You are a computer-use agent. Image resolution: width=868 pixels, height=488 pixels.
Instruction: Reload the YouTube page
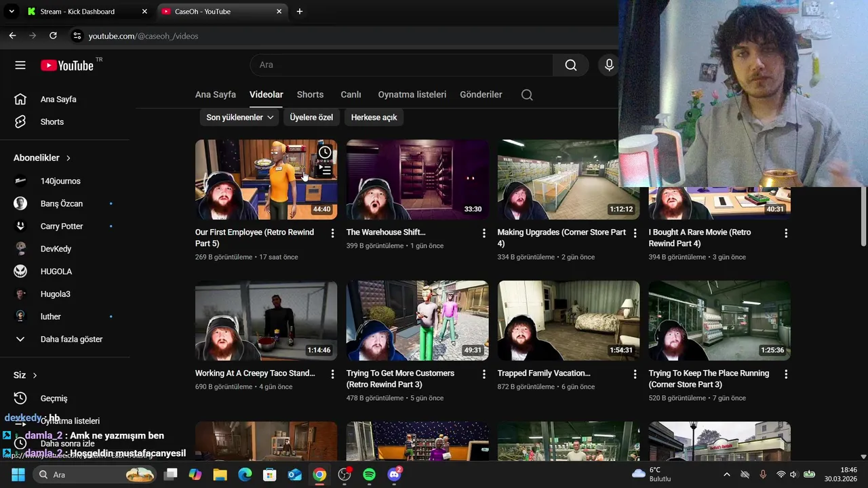click(x=52, y=36)
